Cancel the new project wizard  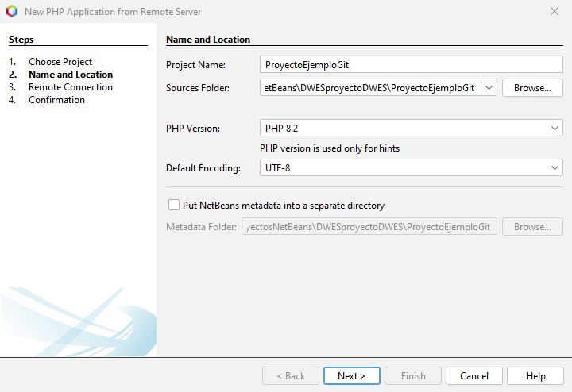tap(473, 375)
